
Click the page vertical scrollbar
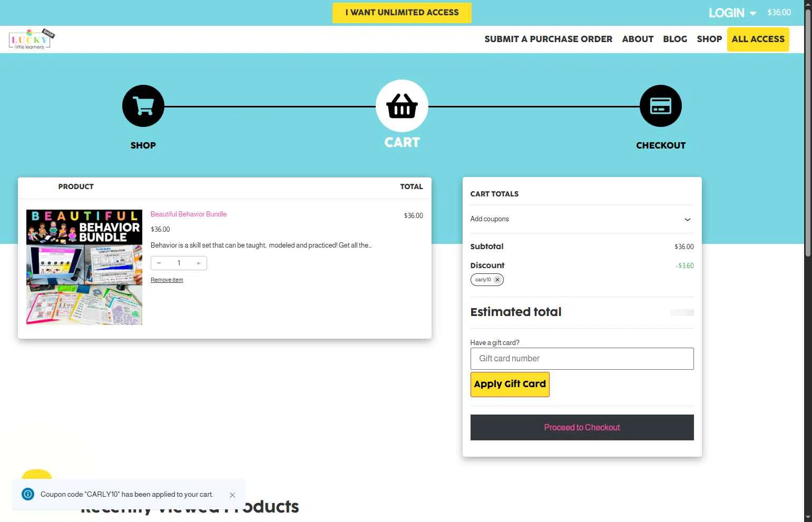[x=808, y=133]
